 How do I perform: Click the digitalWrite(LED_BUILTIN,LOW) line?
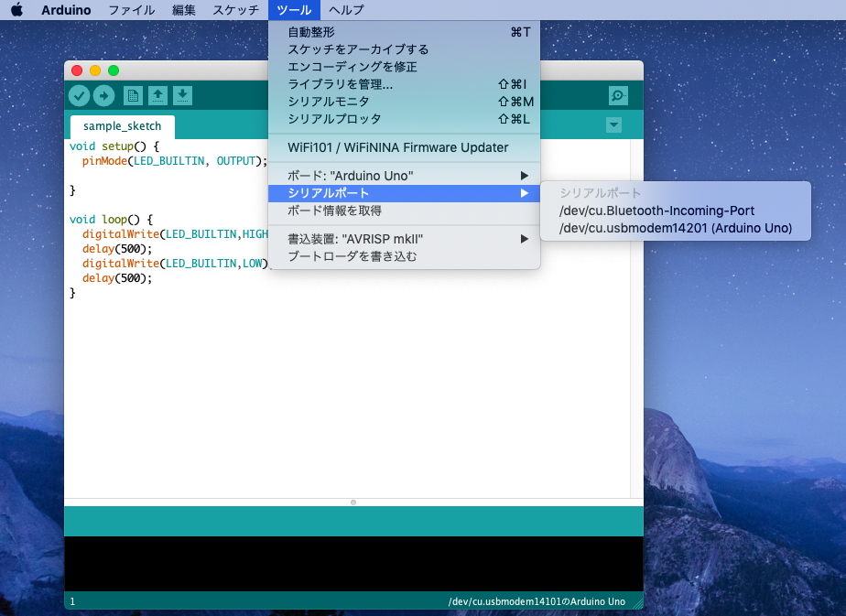pos(175,264)
